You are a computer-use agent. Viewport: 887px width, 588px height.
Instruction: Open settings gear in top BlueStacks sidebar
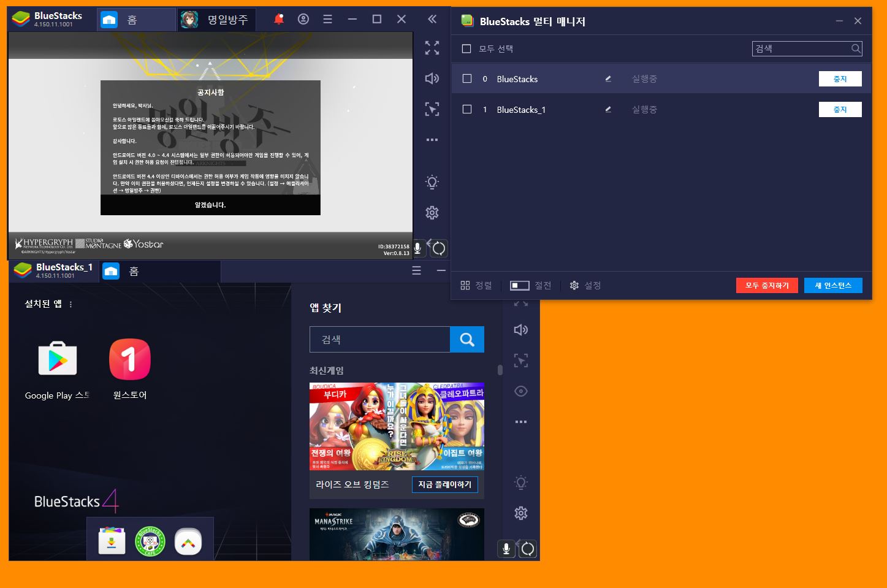click(432, 213)
